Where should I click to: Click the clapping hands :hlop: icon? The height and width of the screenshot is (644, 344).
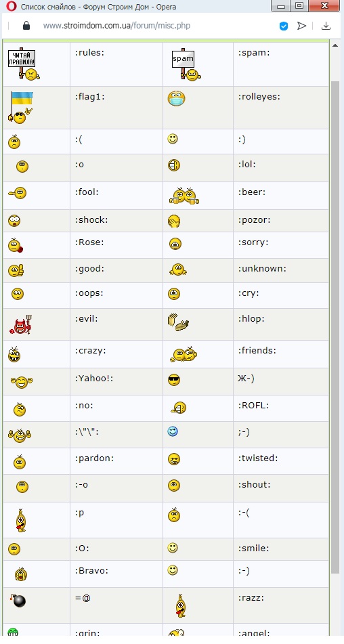[178, 322]
